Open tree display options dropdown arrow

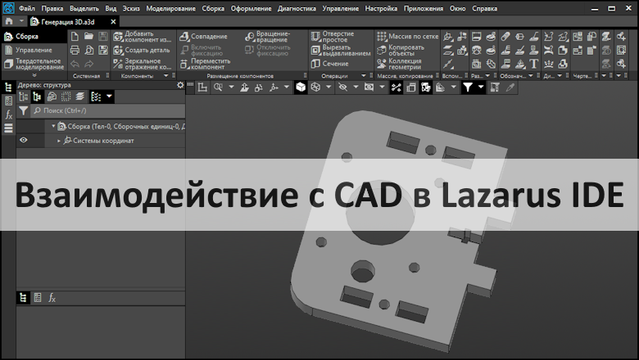[109, 97]
